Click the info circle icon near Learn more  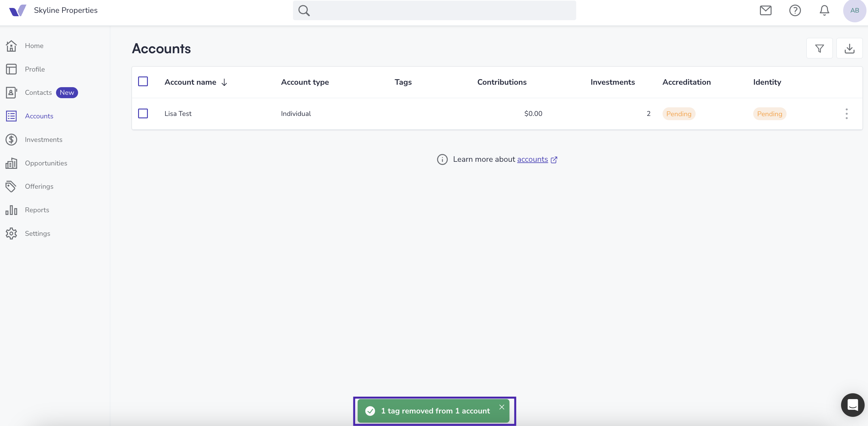(442, 160)
